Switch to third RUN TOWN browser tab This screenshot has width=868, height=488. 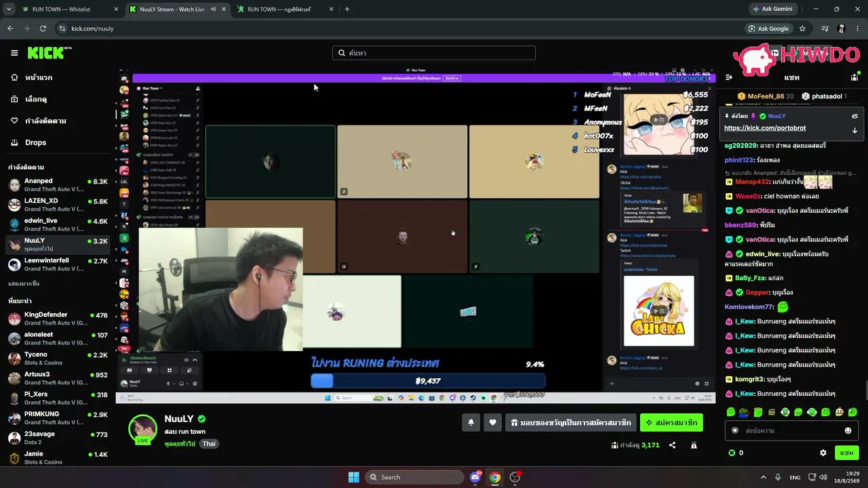pyautogui.click(x=285, y=9)
